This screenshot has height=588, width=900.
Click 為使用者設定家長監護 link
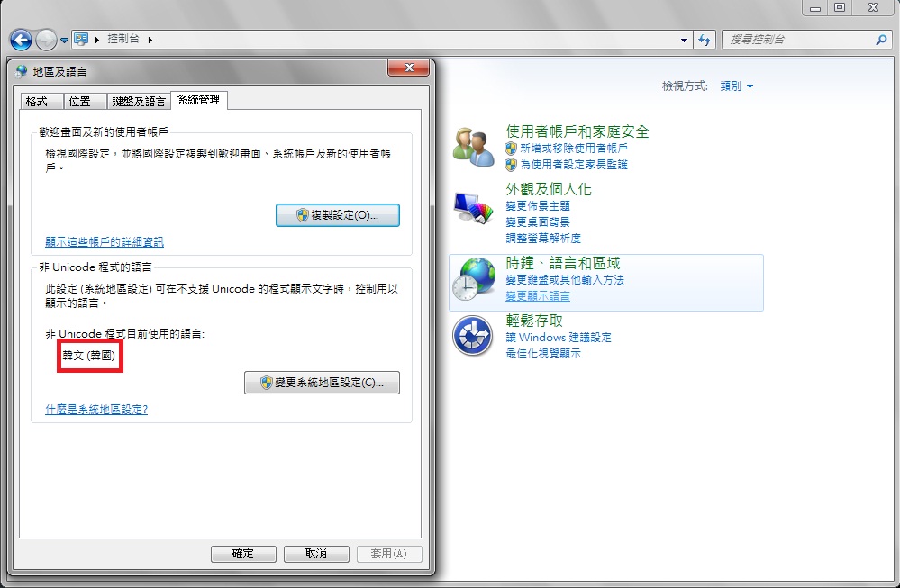coord(573,165)
